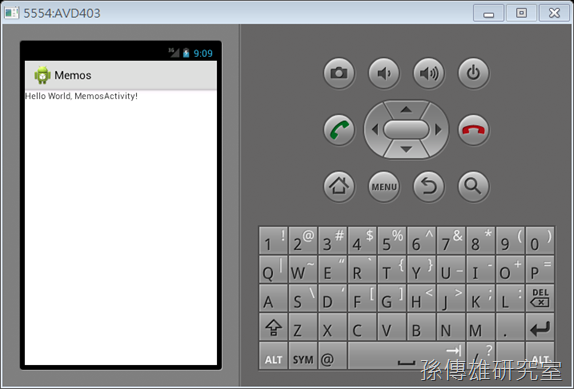
Task: Click the Hello World, MemosActivity! text
Action: 81,96
